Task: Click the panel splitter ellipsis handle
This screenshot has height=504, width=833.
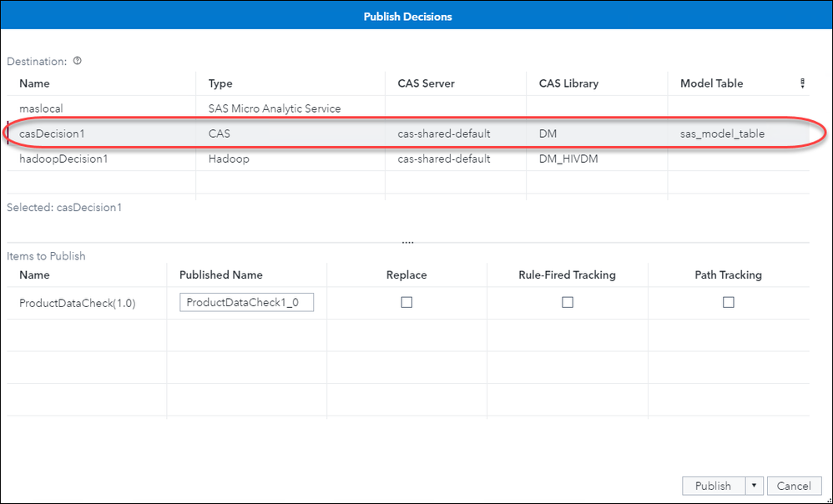Action: 407,242
